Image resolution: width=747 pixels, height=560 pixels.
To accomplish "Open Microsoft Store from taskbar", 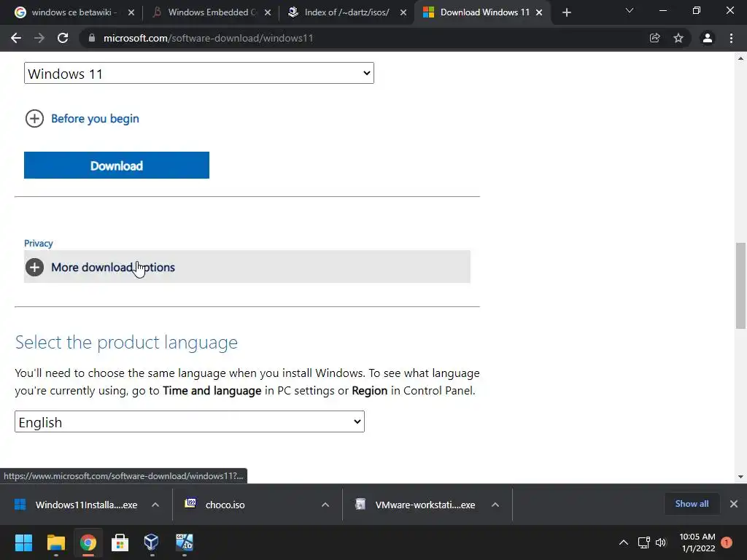I will point(120,542).
